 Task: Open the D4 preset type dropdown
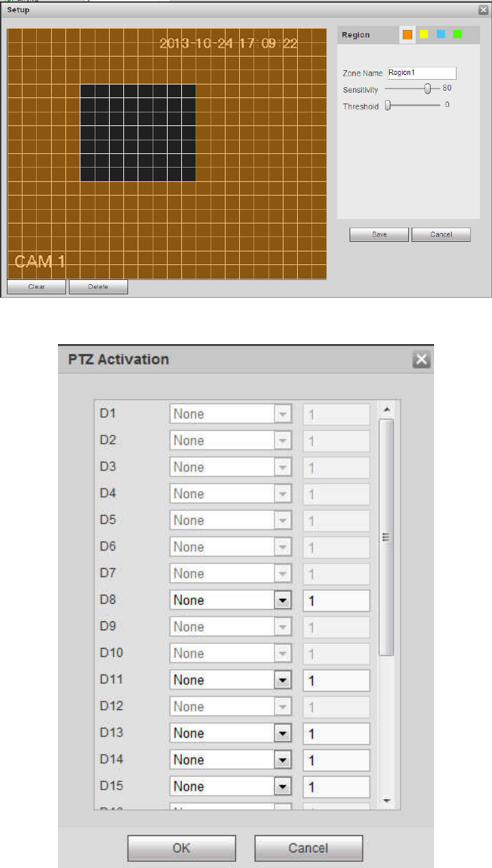tap(231, 494)
